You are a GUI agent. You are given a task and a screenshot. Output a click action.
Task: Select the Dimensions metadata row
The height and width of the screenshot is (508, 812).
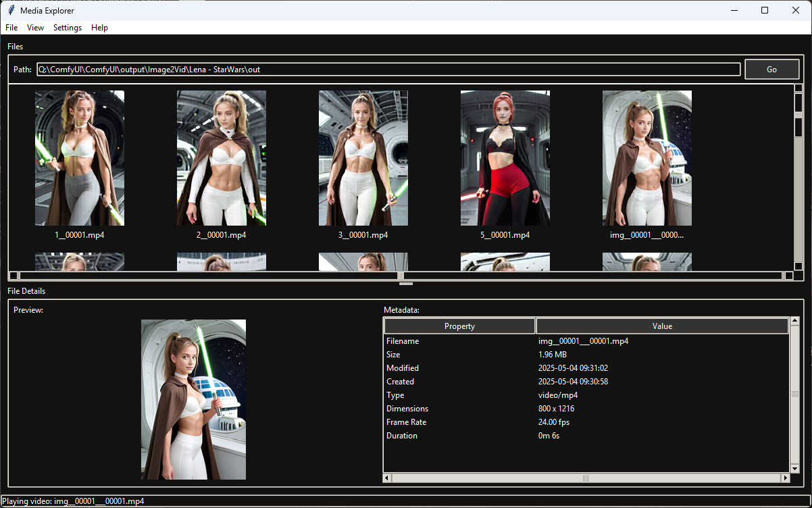pos(586,409)
